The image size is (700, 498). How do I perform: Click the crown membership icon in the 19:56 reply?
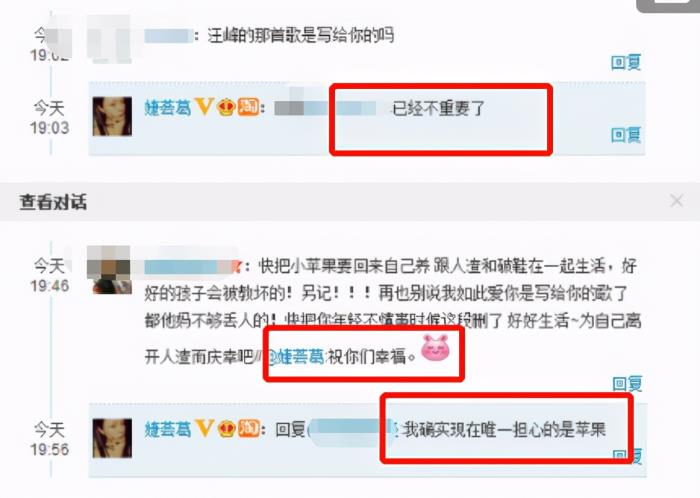pos(226,429)
